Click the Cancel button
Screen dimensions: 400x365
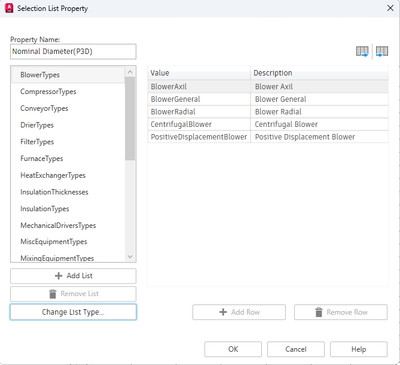(296, 349)
